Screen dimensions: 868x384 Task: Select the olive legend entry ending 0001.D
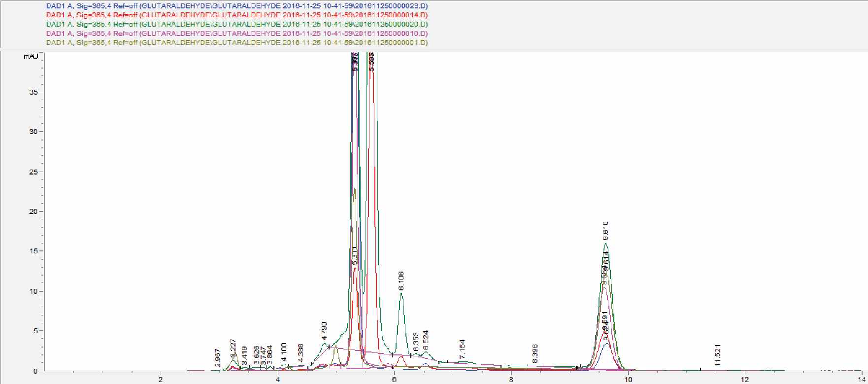tap(236, 43)
